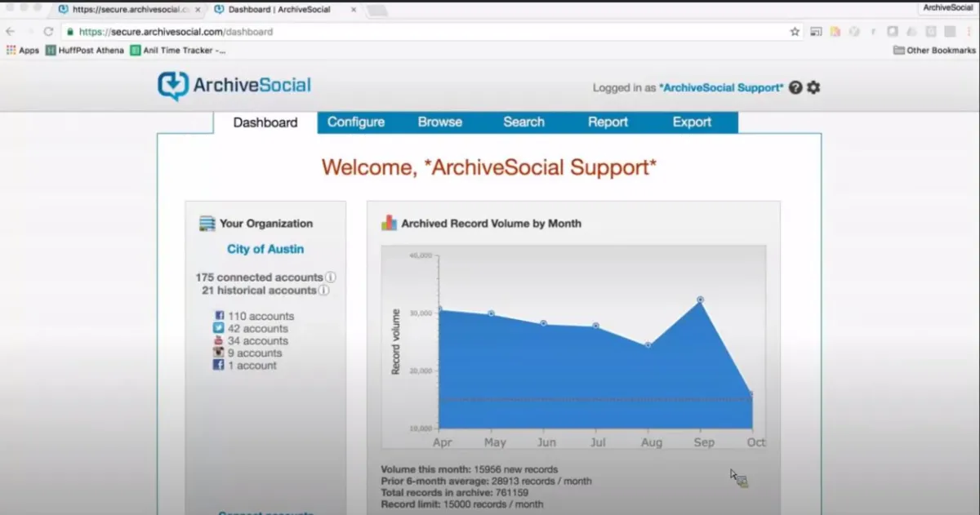Open the Search tab
Screen dimensions: 980x515
pos(523,122)
